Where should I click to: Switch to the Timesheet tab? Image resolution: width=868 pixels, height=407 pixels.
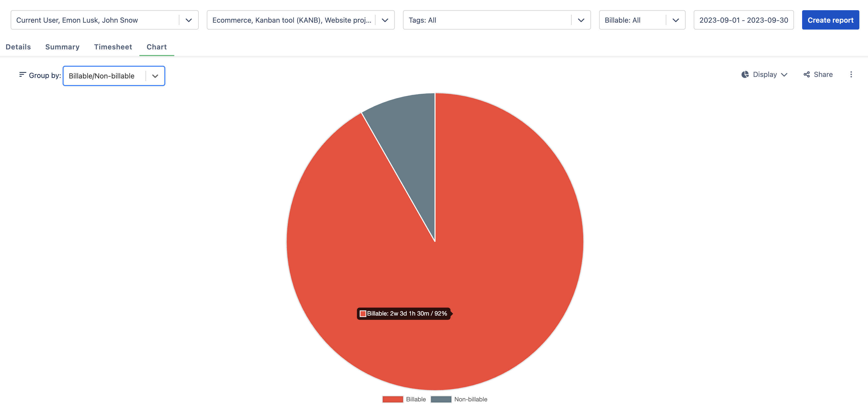click(x=113, y=47)
